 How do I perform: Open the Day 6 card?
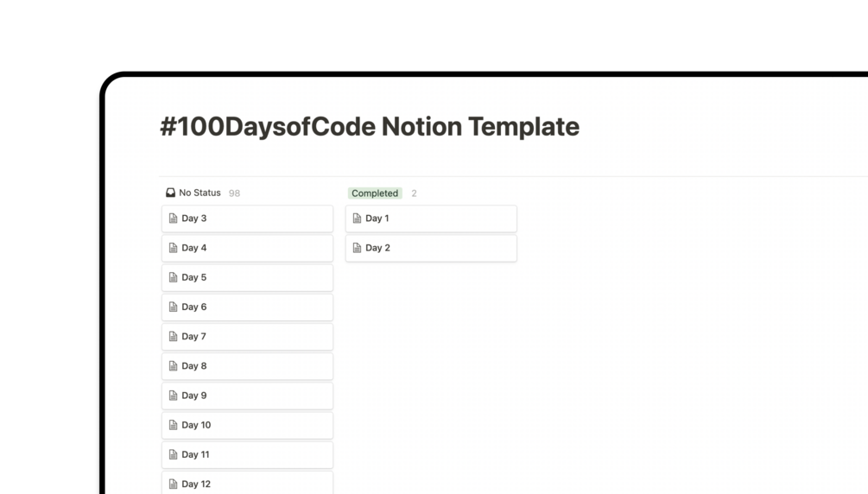[x=247, y=307]
